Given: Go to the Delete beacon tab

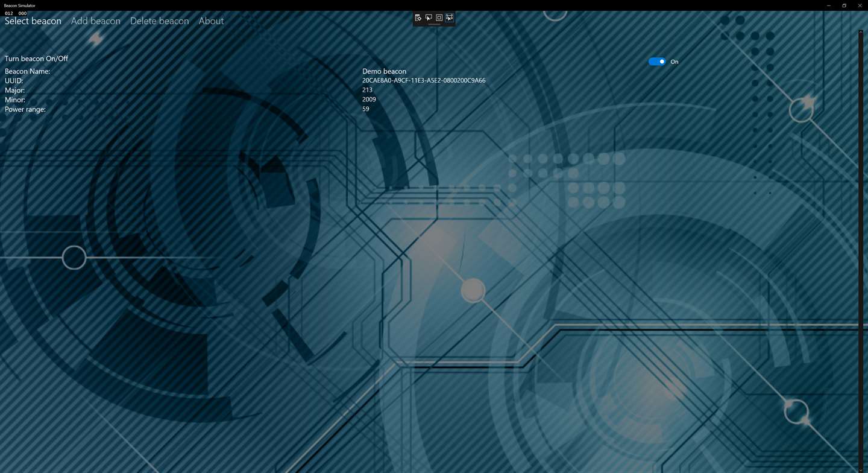Looking at the screenshot, I should click(160, 21).
